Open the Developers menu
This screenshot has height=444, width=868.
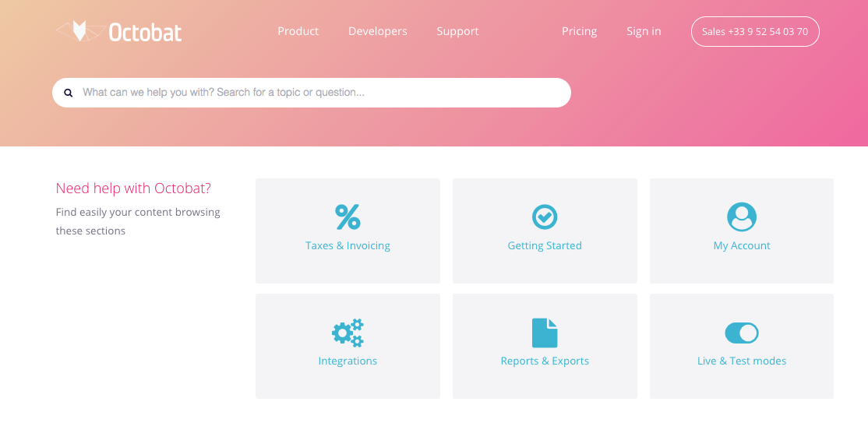click(378, 31)
